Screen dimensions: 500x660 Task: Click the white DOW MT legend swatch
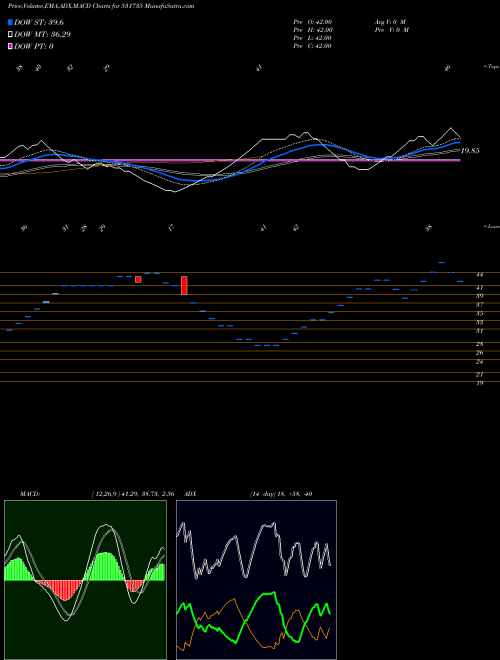[10, 34]
